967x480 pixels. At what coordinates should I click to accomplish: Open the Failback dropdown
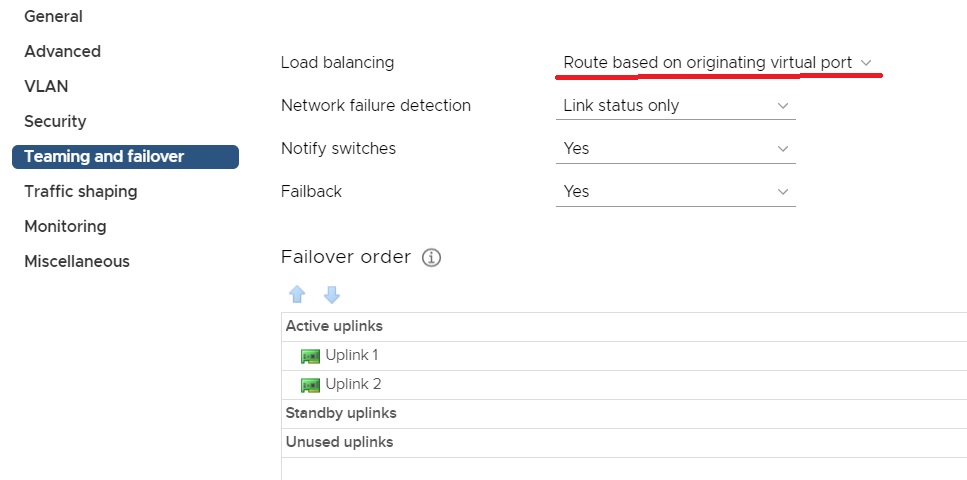click(676, 192)
